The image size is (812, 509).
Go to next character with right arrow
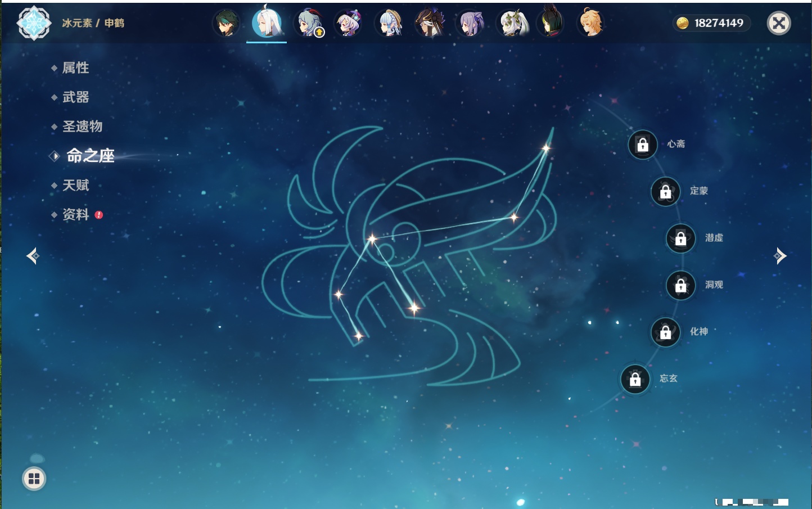tap(780, 256)
